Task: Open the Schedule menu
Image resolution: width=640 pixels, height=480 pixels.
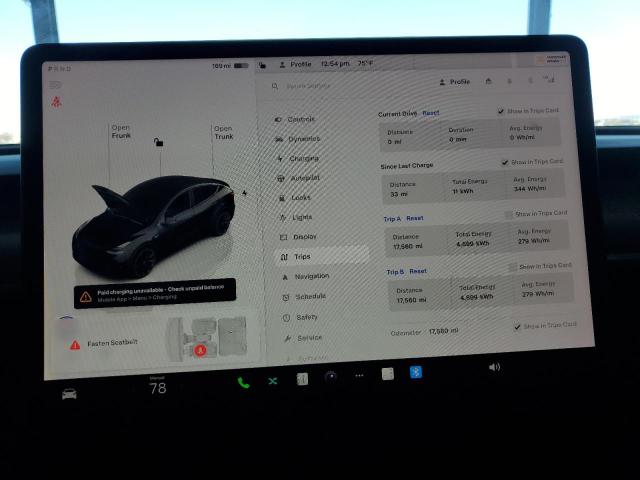Action: point(304,296)
